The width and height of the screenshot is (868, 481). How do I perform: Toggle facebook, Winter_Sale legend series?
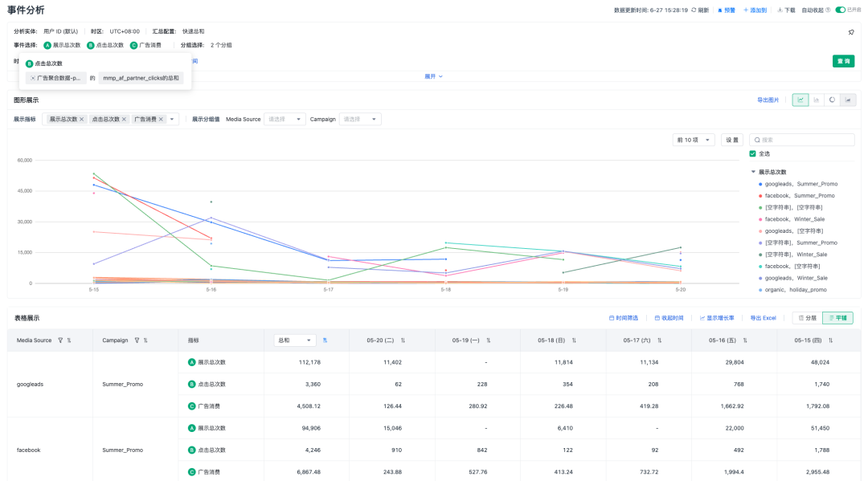pos(792,219)
